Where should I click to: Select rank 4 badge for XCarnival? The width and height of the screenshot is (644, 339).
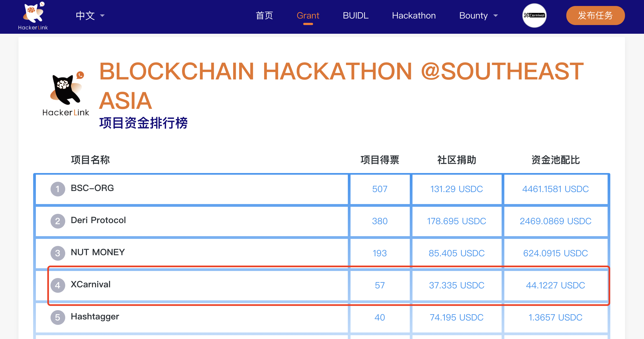coord(58,285)
